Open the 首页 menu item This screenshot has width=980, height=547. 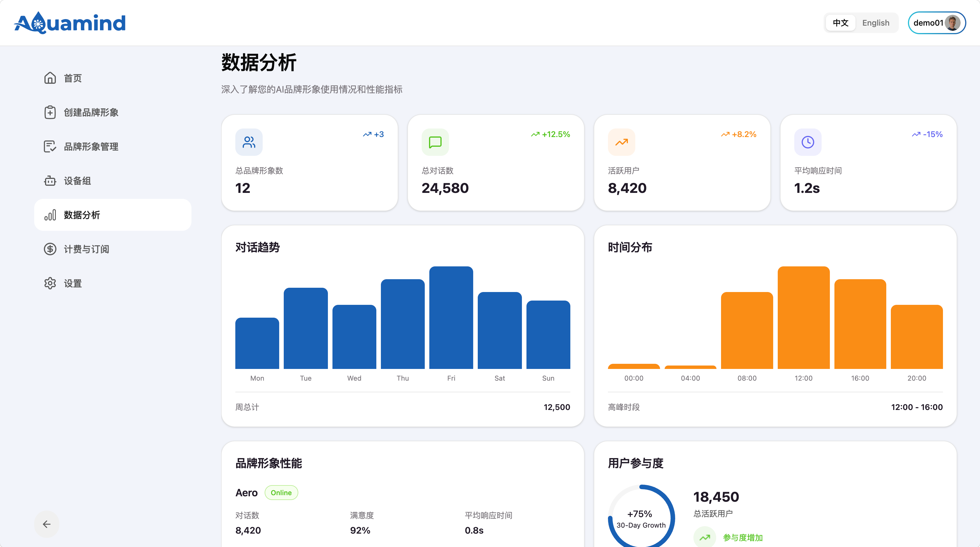[x=113, y=78]
